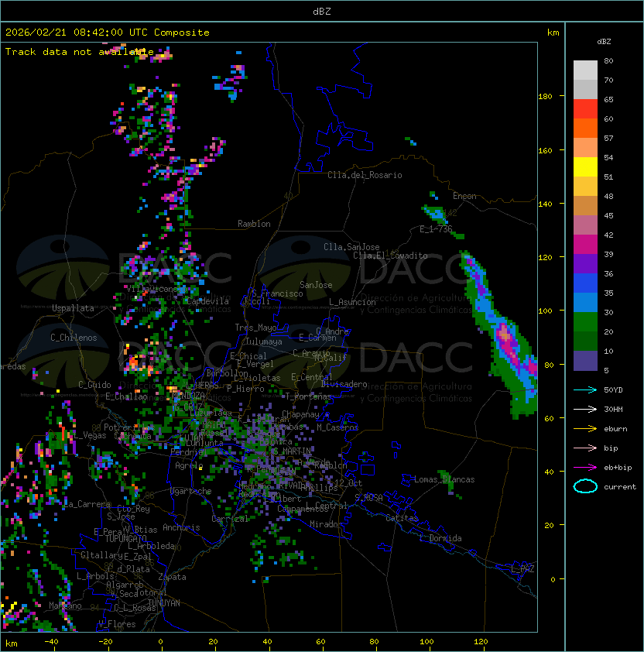Click the 'E_1-736' map label

point(436,229)
